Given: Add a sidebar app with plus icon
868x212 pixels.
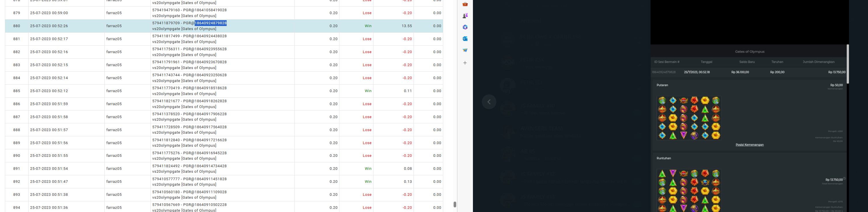Looking at the screenshot, I should [x=465, y=63].
